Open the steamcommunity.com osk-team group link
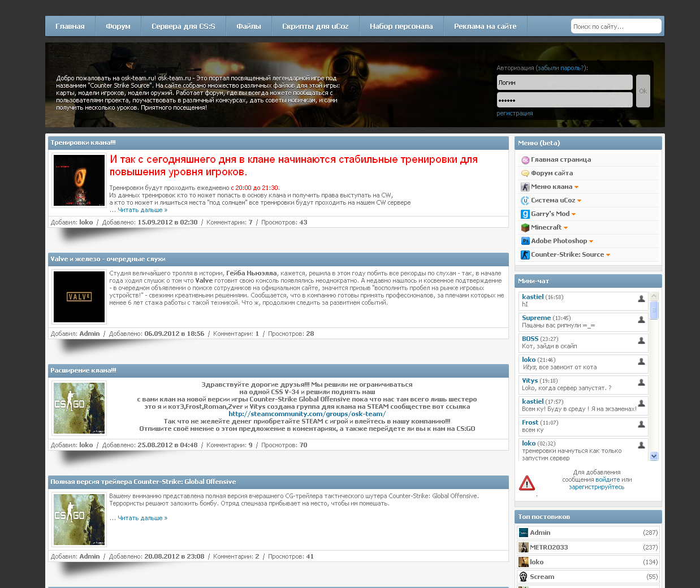Image resolution: width=700 pixels, height=588 pixels. click(x=307, y=414)
